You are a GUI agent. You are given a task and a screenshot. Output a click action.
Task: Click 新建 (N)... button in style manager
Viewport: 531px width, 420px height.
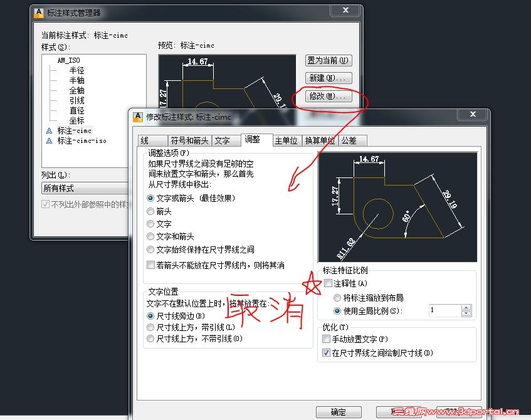329,78
